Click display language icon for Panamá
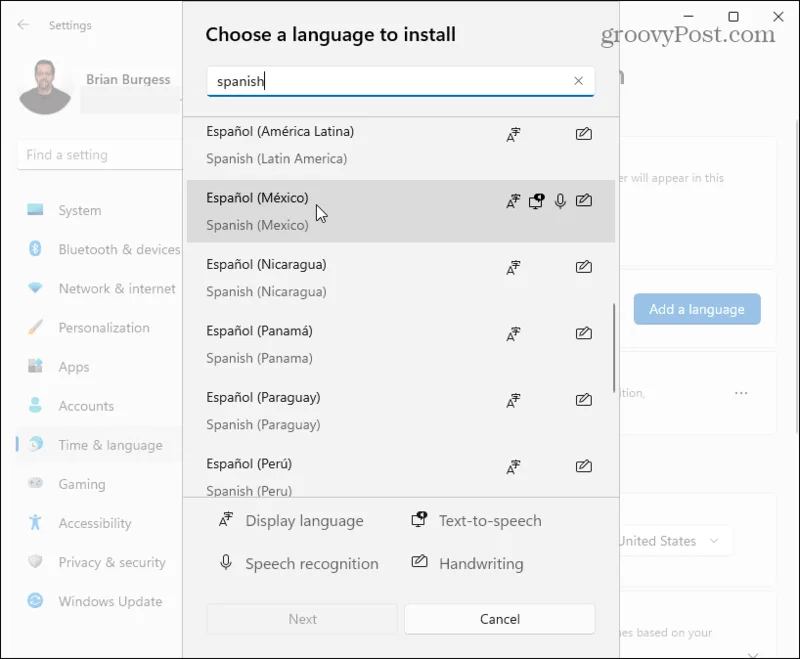Screen dimensions: 800x659 (513, 334)
